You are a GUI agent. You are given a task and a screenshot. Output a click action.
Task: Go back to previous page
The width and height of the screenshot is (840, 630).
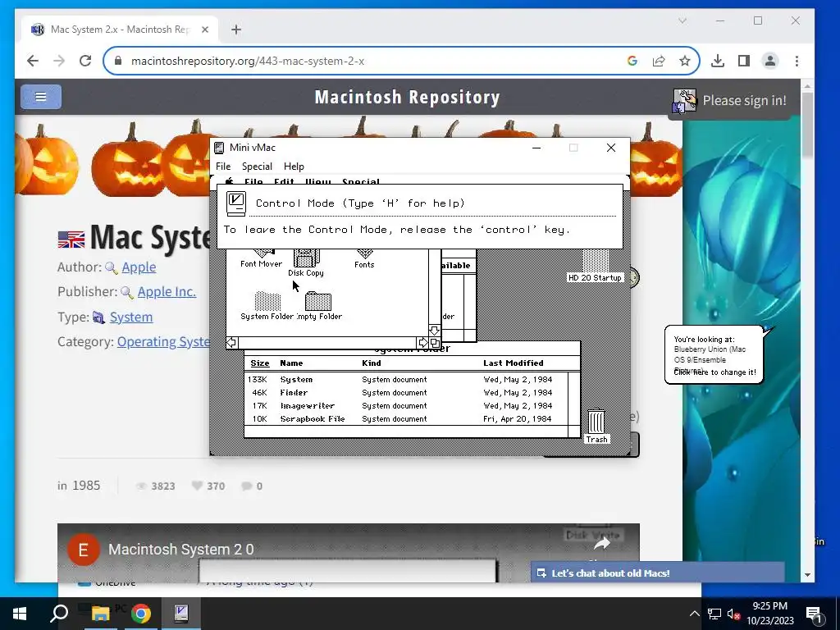[33, 61]
